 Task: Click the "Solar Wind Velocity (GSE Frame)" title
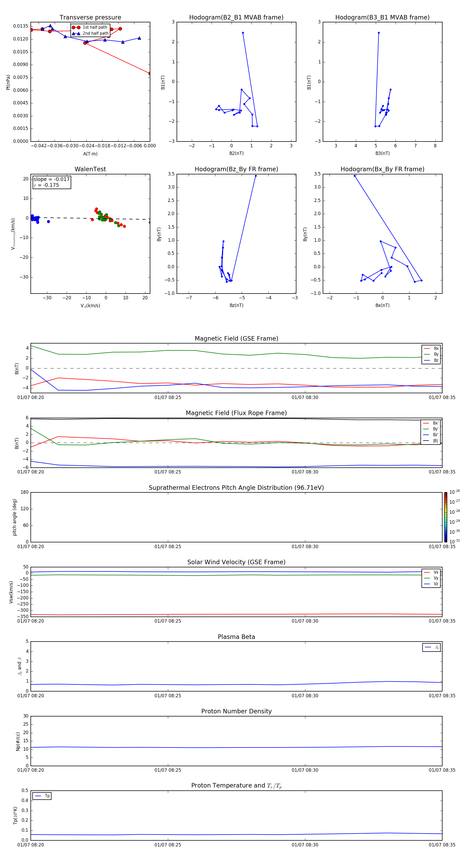click(x=236, y=562)
